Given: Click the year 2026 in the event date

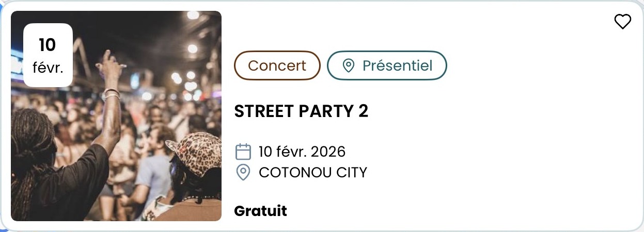Looking at the screenshot, I should pos(328,152).
